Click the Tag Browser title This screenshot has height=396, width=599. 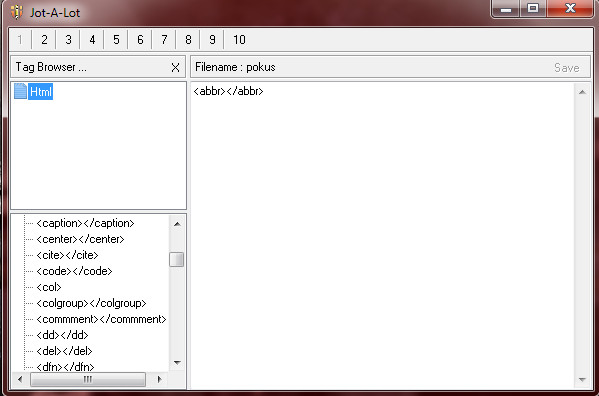point(51,67)
